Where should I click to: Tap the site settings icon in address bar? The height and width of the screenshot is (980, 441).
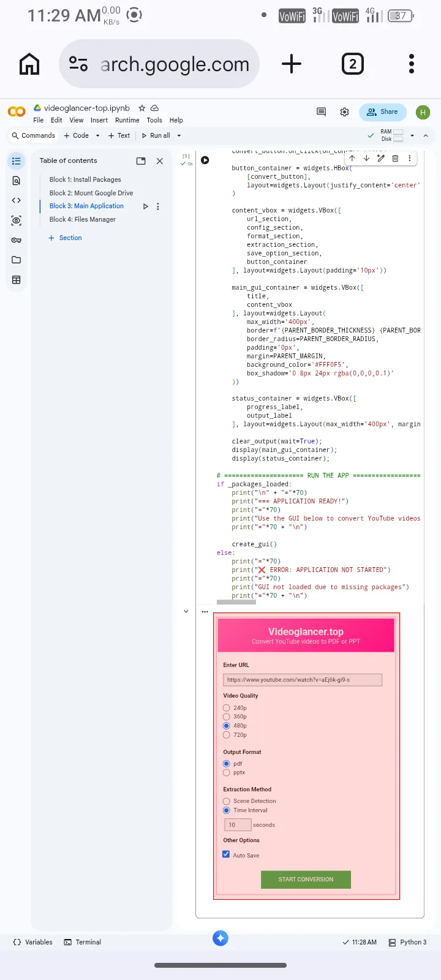(x=78, y=64)
